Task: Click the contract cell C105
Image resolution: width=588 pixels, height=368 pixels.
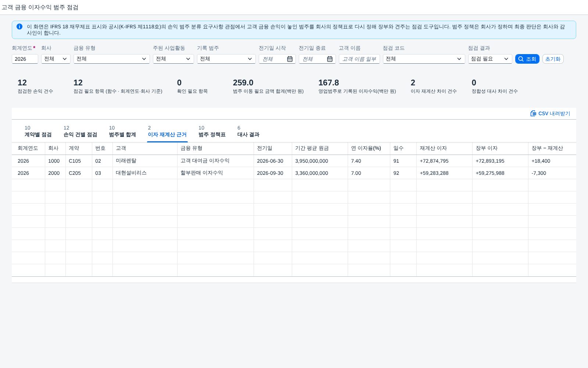Action: pos(79,161)
